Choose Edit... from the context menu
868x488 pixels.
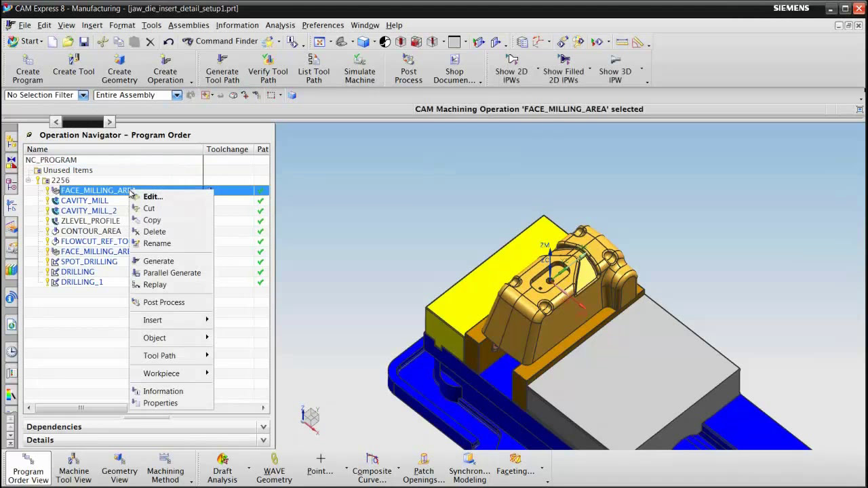[172, 197]
